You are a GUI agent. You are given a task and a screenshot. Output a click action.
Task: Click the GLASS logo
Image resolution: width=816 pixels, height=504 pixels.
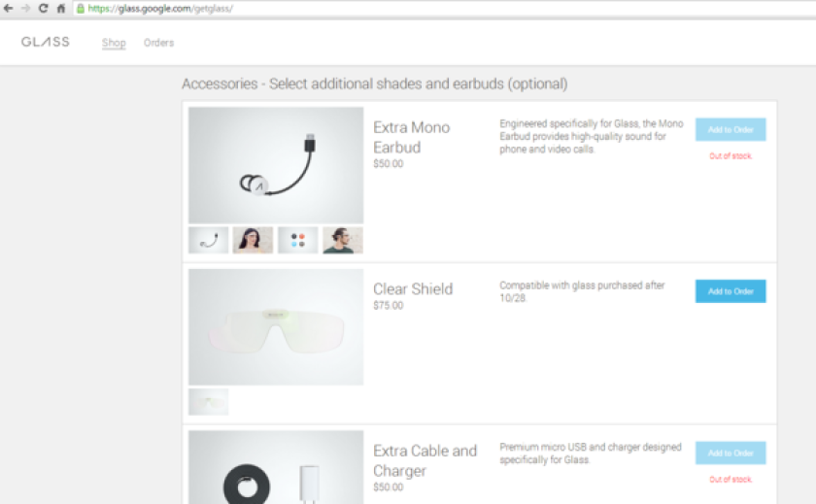pyautogui.click(x=46, y=42)
